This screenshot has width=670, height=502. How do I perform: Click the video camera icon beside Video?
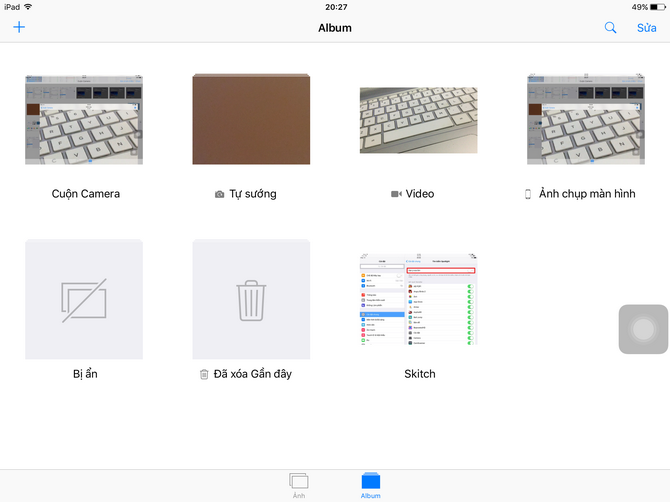click(x=396, y=194)
